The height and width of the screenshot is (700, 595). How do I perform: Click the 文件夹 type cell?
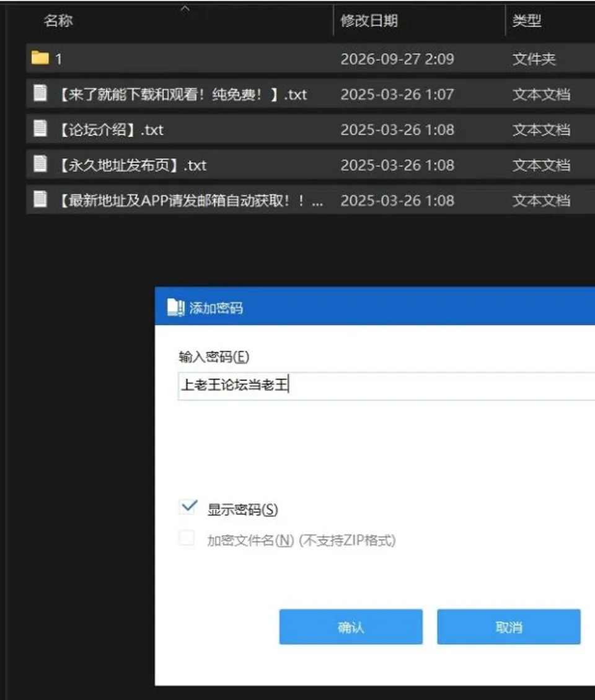(x=534, y=59)
